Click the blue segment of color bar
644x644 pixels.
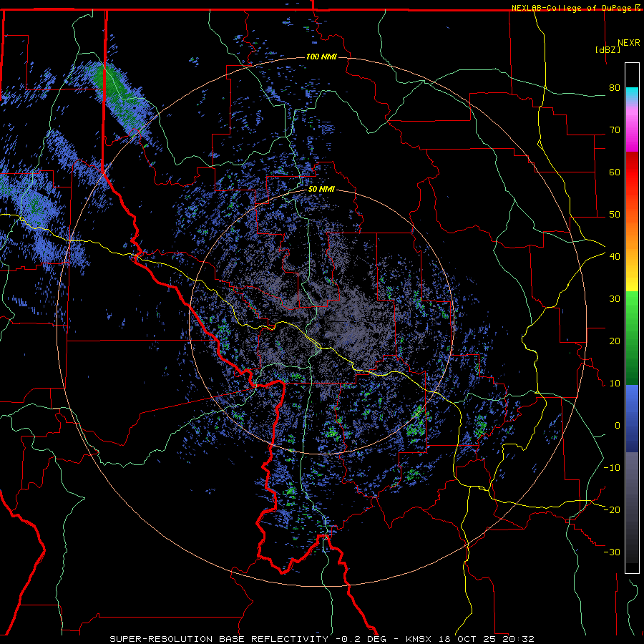tap(632, 419)
